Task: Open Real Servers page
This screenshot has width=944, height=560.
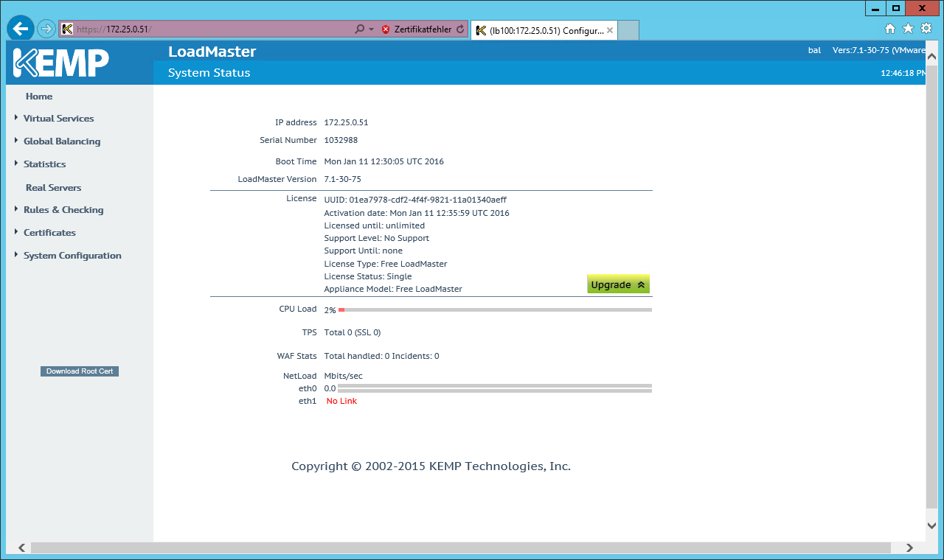Action: 53,188
